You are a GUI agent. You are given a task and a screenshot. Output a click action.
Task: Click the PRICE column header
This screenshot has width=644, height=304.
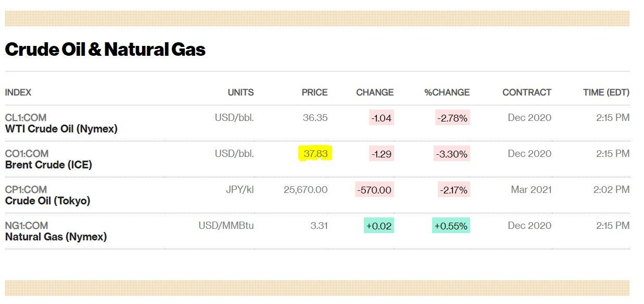(x=314, y=92)
